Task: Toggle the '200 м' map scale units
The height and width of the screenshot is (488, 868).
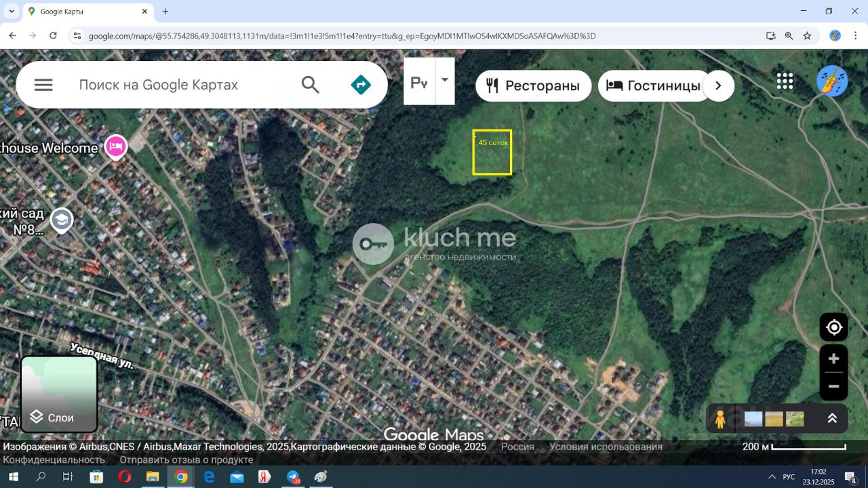Action: (794, 447)
